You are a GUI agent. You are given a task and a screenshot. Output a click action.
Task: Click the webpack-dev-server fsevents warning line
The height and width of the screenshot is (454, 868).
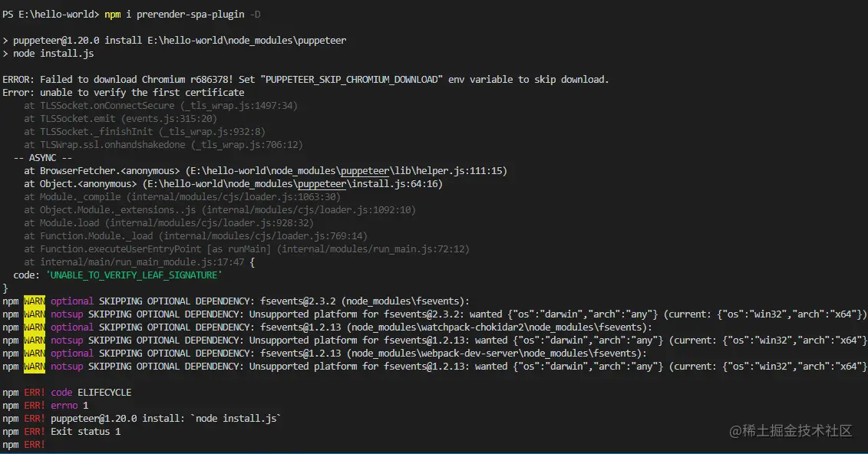pos(325,354)
